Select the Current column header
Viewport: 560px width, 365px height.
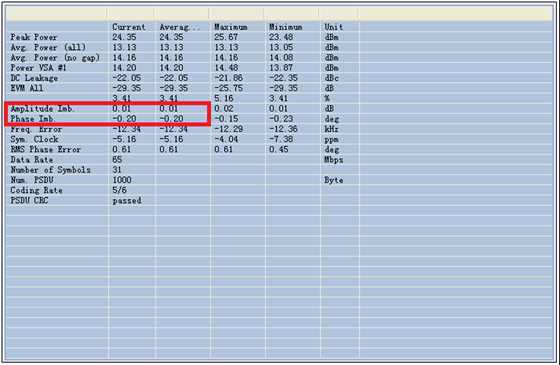click(x=129, y=27)
